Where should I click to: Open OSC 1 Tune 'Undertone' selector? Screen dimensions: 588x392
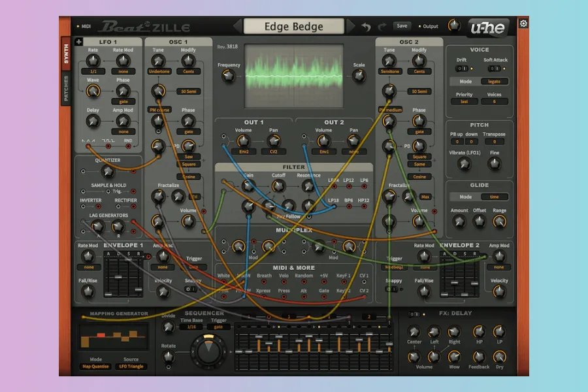[x=159, y=71]
